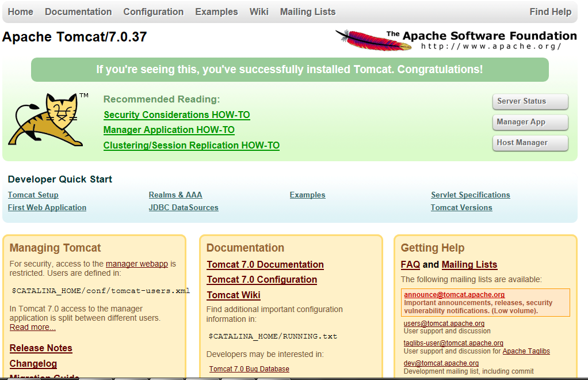Open the Documentation menu item

(x=78, y=12)
